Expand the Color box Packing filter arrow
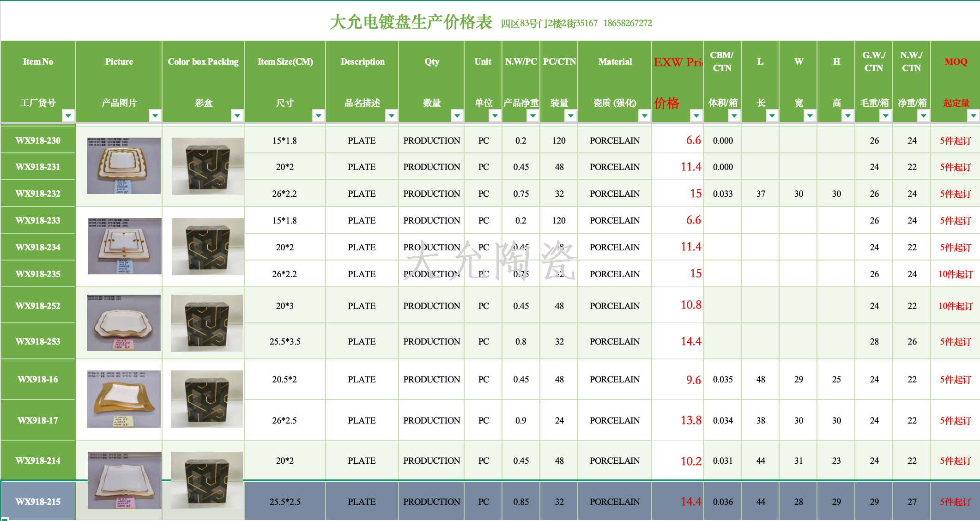 coord(237,115)
